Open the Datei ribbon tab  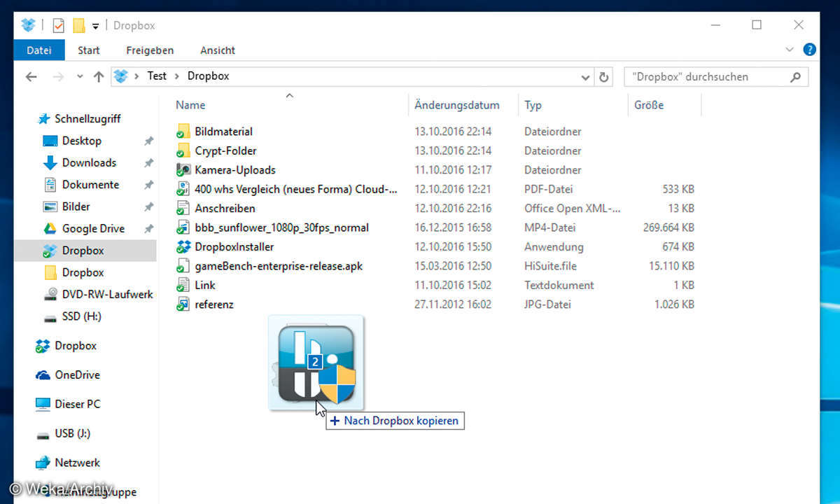coord(39,50)
